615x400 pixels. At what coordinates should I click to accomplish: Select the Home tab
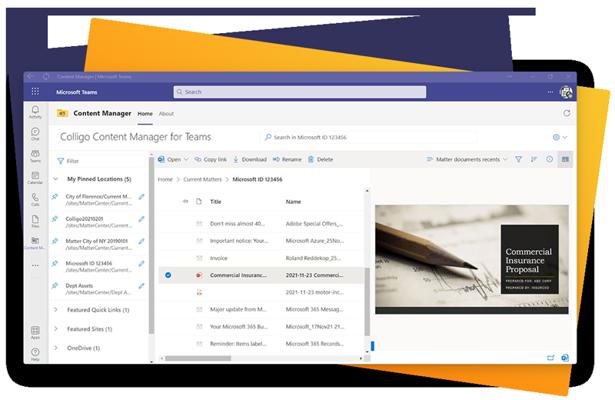145,114
